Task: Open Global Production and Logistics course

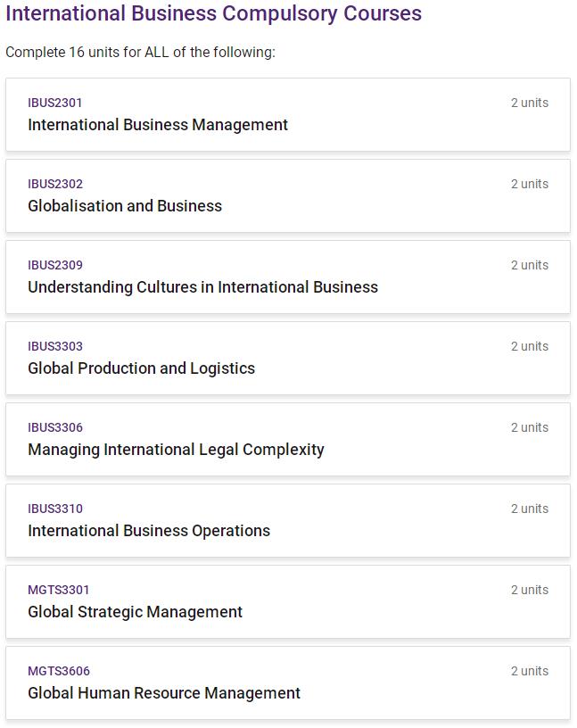Action: [x=141, y=368]
